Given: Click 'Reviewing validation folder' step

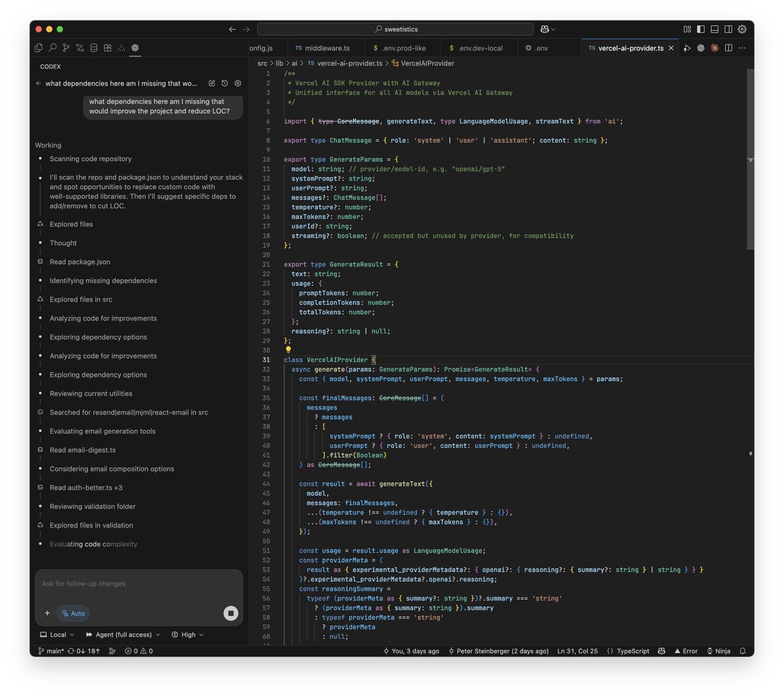Looking at the screenshot, I should coord(93,506).
